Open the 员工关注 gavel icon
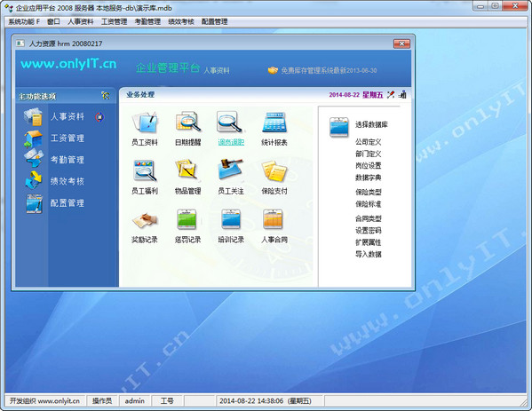532x411 pixels. coord(231,170)
